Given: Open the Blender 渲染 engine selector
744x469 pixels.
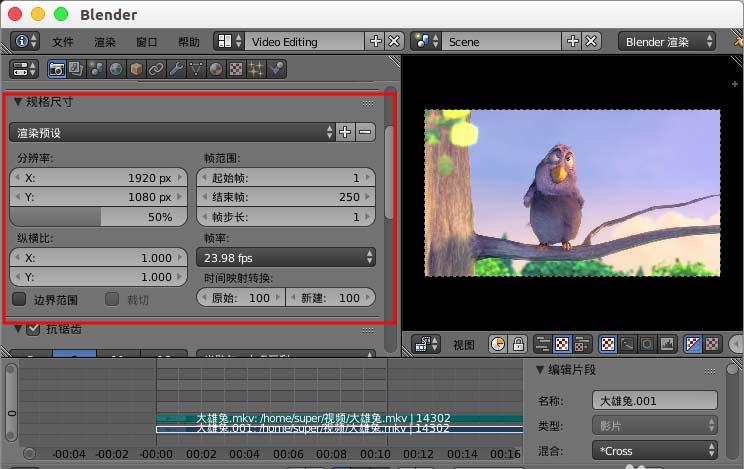Looking at the screenshot, I should pos(667,41).
